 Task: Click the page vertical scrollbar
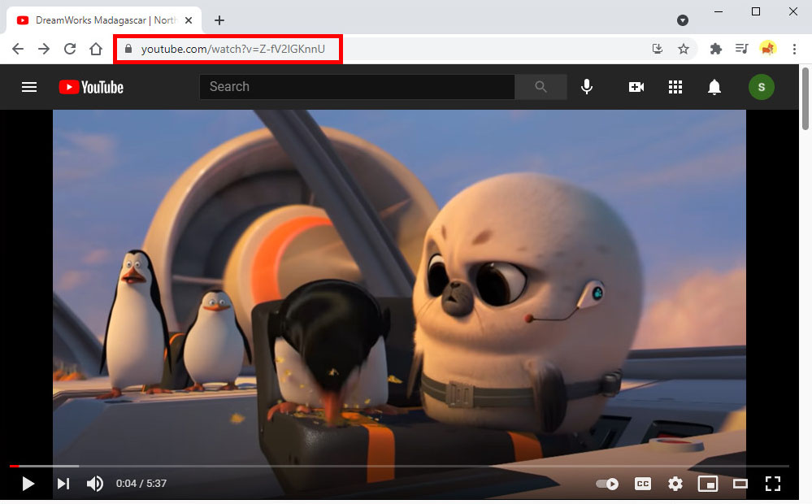click(805, 98)
